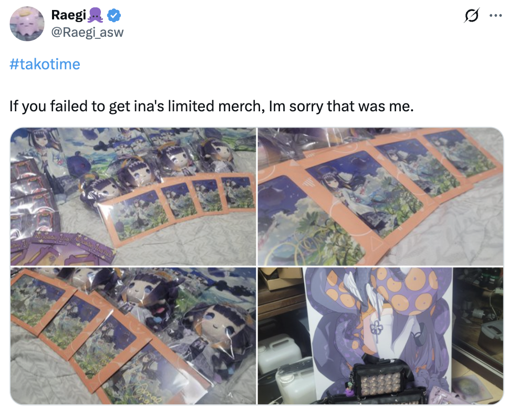Click the large smiling plush face in plastic
Screen dimensions: 518x420
click(220, 325)
